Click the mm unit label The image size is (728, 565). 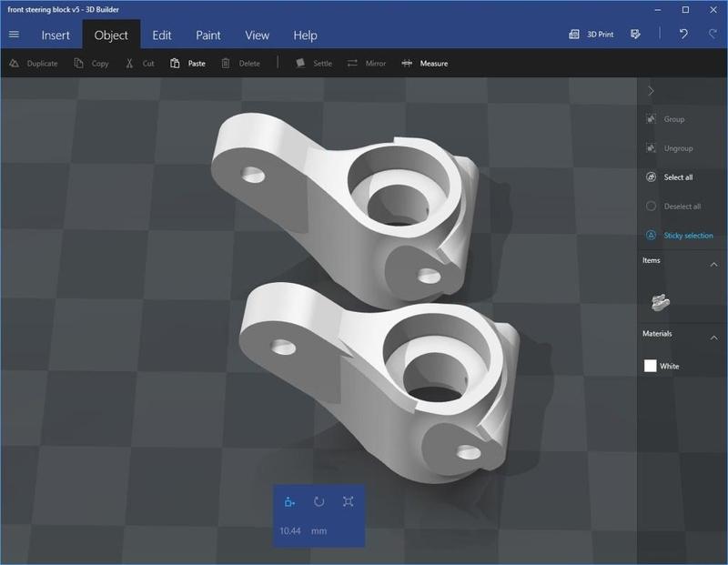[x=319, y=530]
